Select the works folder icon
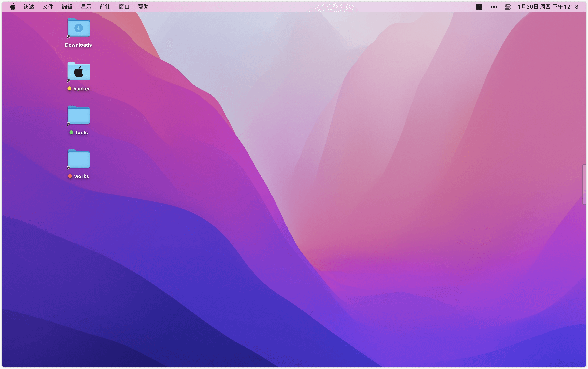This screenshot has width=588, height=369. pyautogui.click(x=78, y=159)
